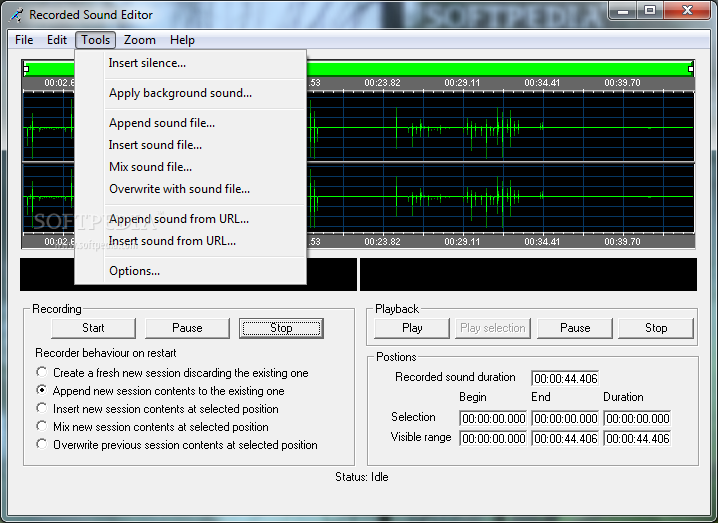Play the recorded sound
The width and height of the screenshot is (718, 523).
(412, 328)
